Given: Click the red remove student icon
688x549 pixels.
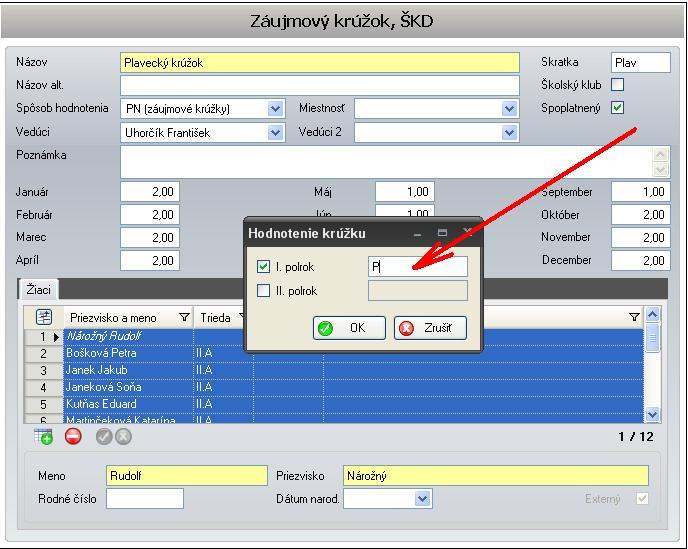Looking at the screenshot, I should 73,437.
